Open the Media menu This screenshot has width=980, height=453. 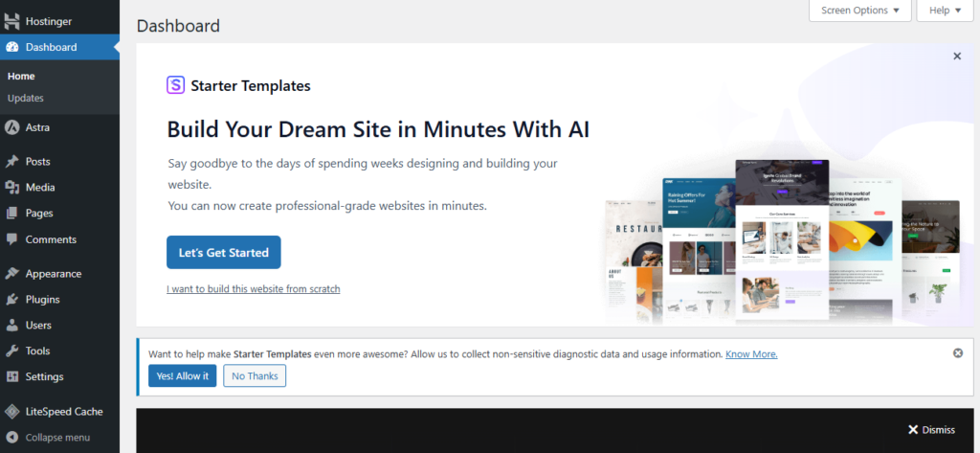[x=60, y=187]
